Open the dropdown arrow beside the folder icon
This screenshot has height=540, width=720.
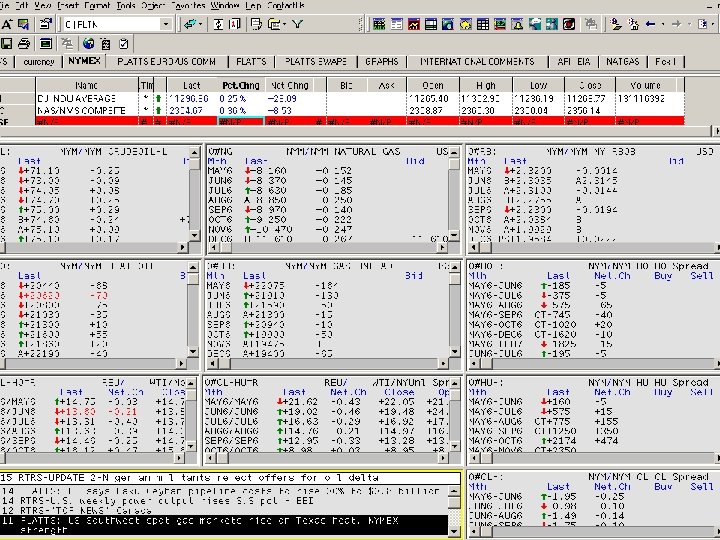click(x=285, y=24)
